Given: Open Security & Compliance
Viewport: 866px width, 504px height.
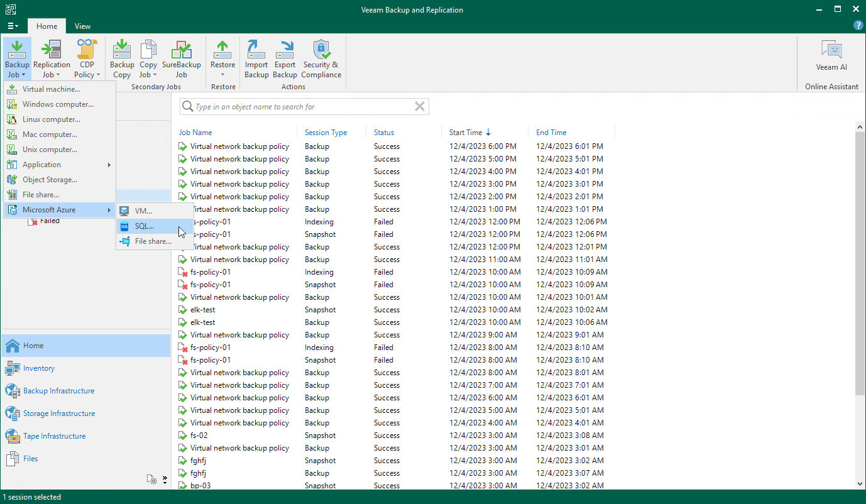Looking at the screenshot, I should [321, 58].
